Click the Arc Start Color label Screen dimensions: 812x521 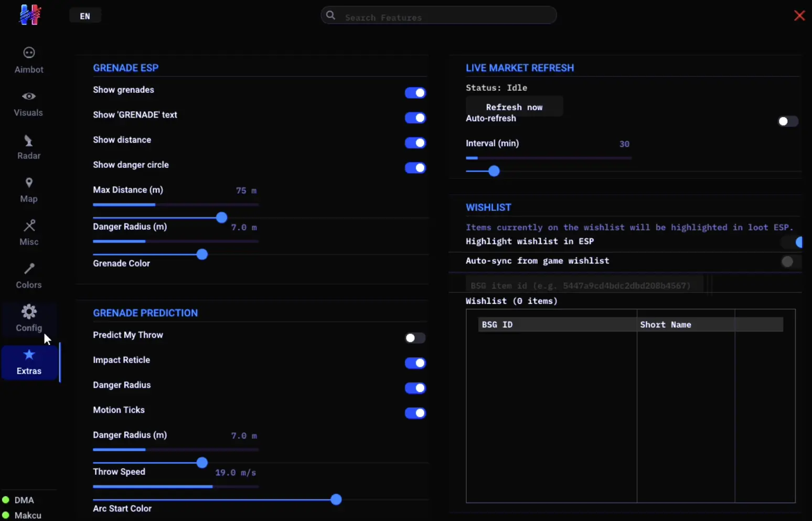(x=122, y=508)
